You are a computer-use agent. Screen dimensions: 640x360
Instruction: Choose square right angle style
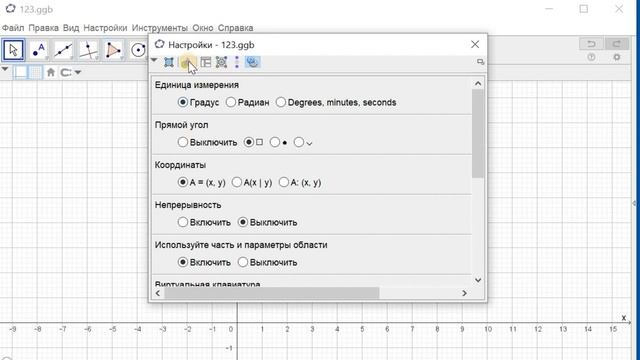pos(253,142)
